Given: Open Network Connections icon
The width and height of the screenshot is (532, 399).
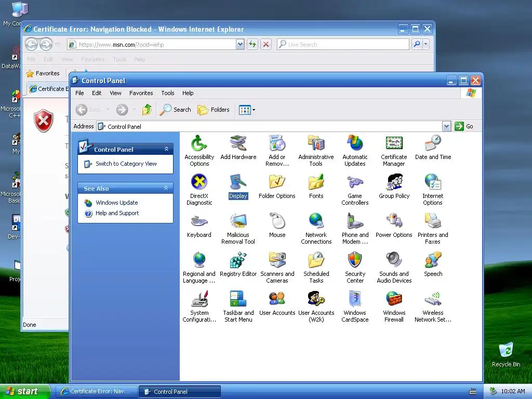Looking at the screenshot, I should (316, 229).
